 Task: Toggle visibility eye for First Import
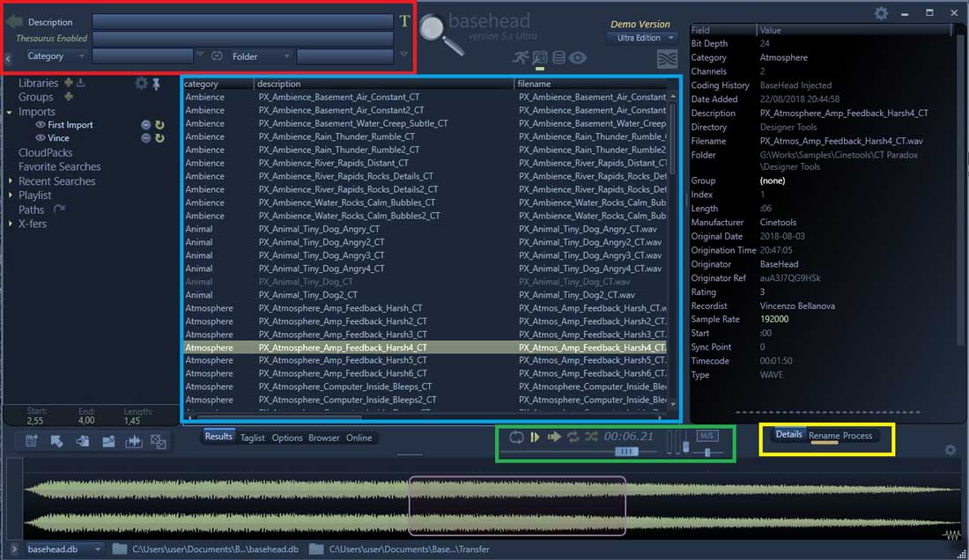(x=41, y=125)
